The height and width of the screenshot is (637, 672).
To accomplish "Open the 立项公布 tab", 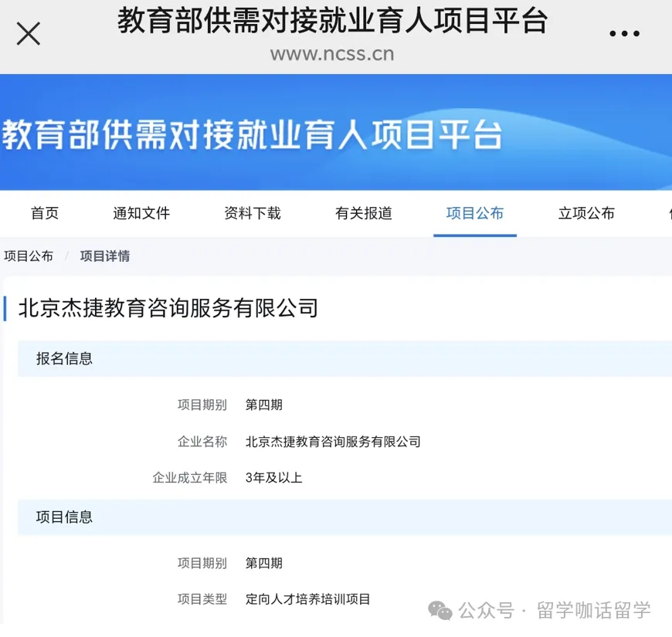I will (x=586, y=213).
